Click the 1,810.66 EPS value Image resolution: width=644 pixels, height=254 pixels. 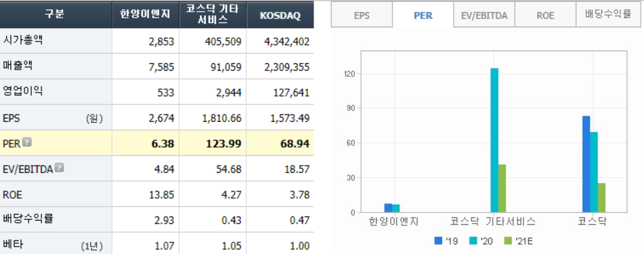click(x=222, y=118)
